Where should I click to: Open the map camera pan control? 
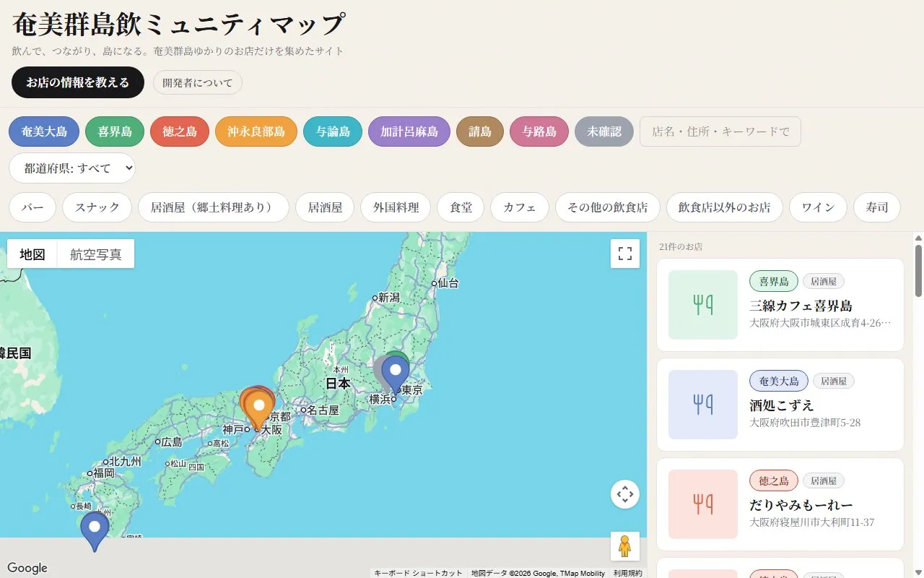[625, 494]
